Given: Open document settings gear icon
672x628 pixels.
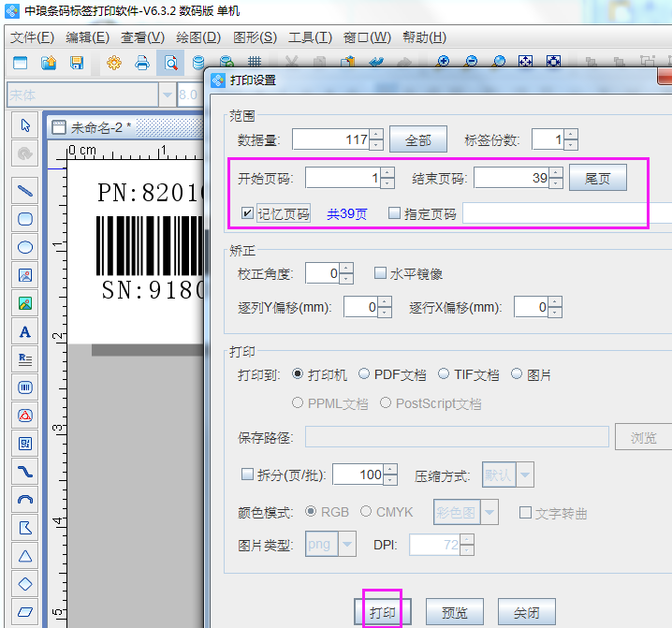Looking at the screenshot, I should coord(114,63).
